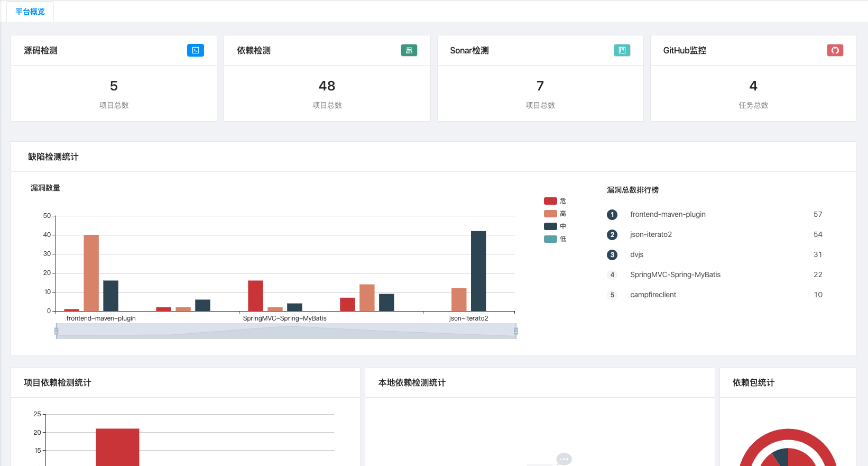Click the 漏洞数量 chart title
Screen dimensions: 868x466
[x=45, y=188]
